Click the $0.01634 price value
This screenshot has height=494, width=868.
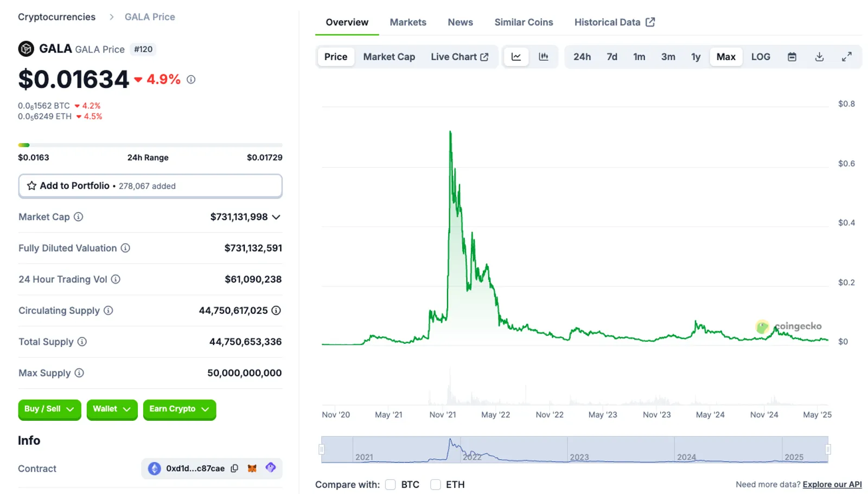pyautogui.click(x=74, y=79)
